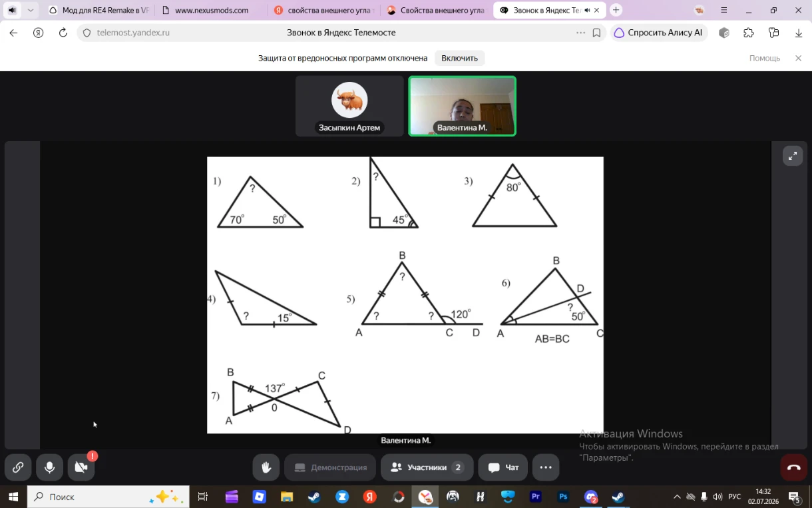
Task: Mute the microphone
Action: tap(49, 467)
